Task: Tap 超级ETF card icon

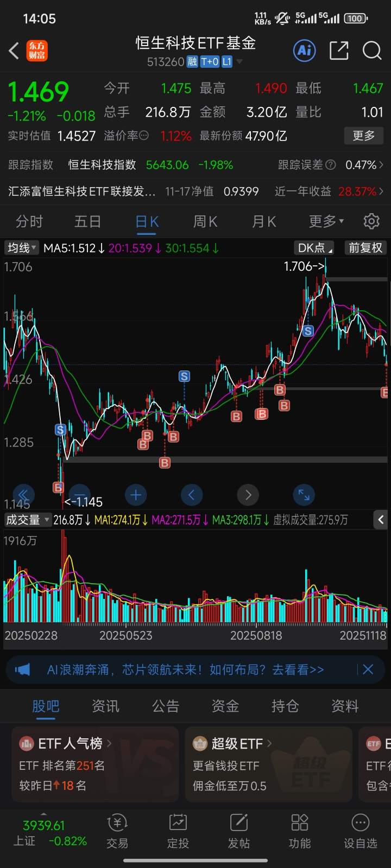Action: [x=200, y=743]
